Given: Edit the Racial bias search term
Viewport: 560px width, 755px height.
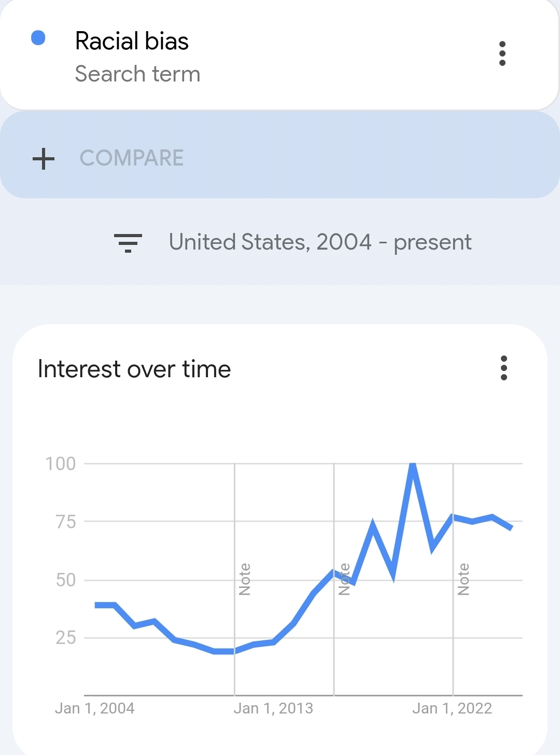Looking at the screenshot, I should pos(132,42).
